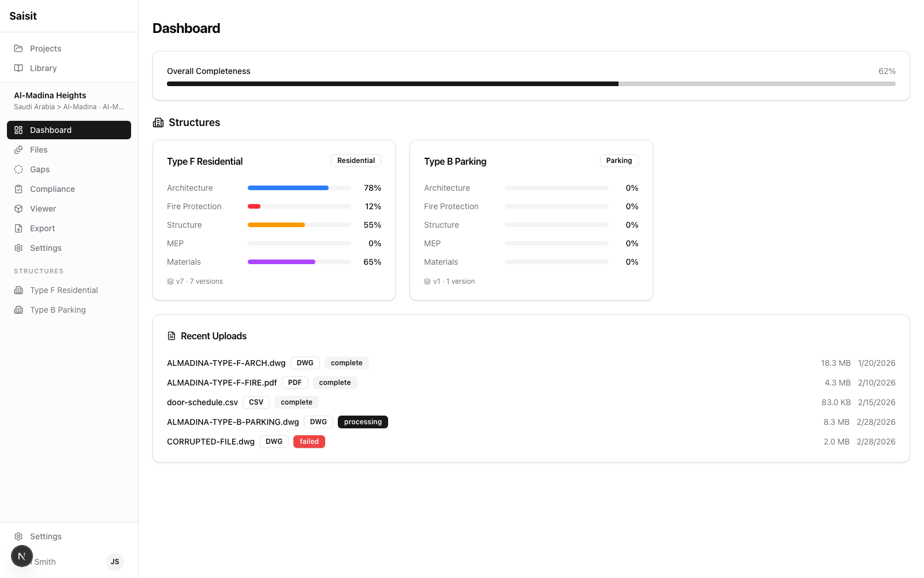Click the Viewer cube icon
This screenshot has height=578, width=924.
click(x=18, y=209)
